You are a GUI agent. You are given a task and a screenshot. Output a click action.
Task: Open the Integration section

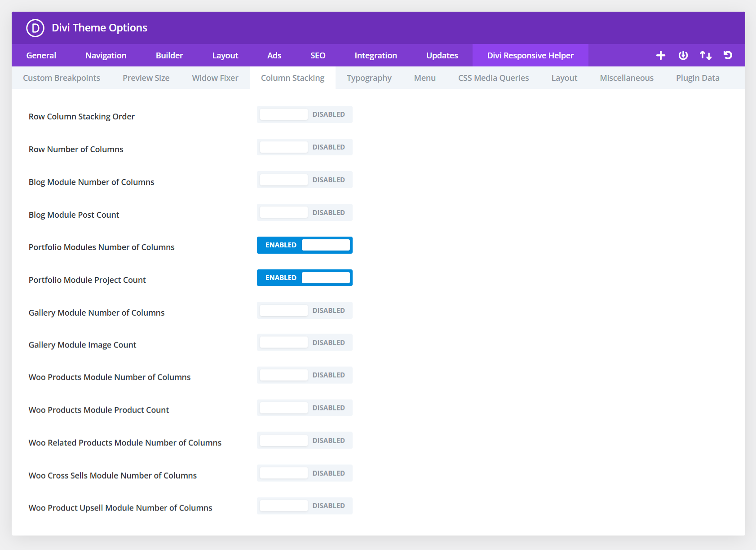point(376,55)
